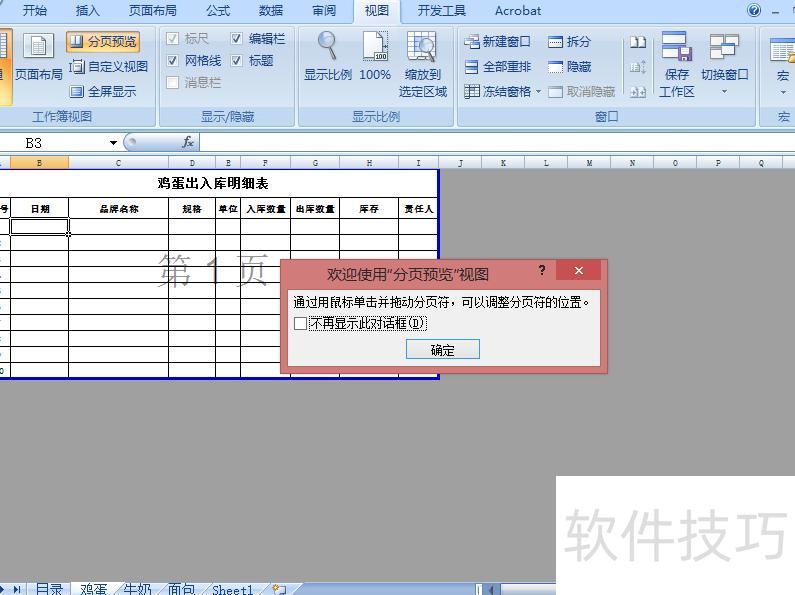Open Custom Views (自定义视图)
The image size is (795, 595).
click(x=109, y=66)
